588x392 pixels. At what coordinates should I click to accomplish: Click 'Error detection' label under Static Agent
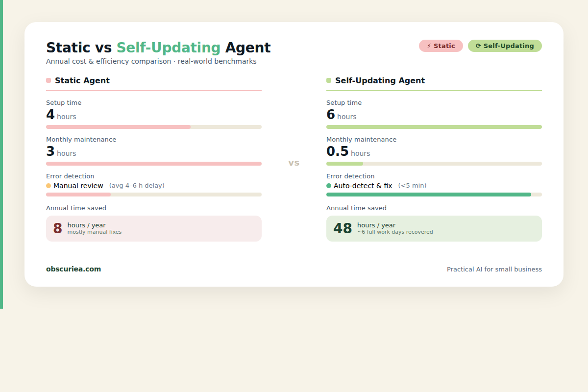point(70,176)
